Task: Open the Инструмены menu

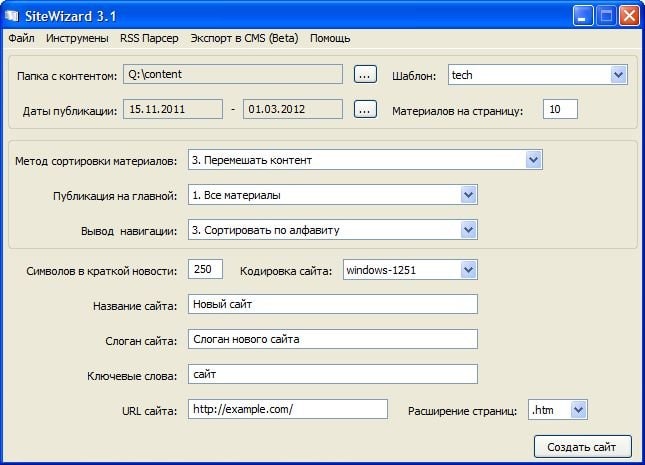Action: pyautogui.click(x=76, y=38)
